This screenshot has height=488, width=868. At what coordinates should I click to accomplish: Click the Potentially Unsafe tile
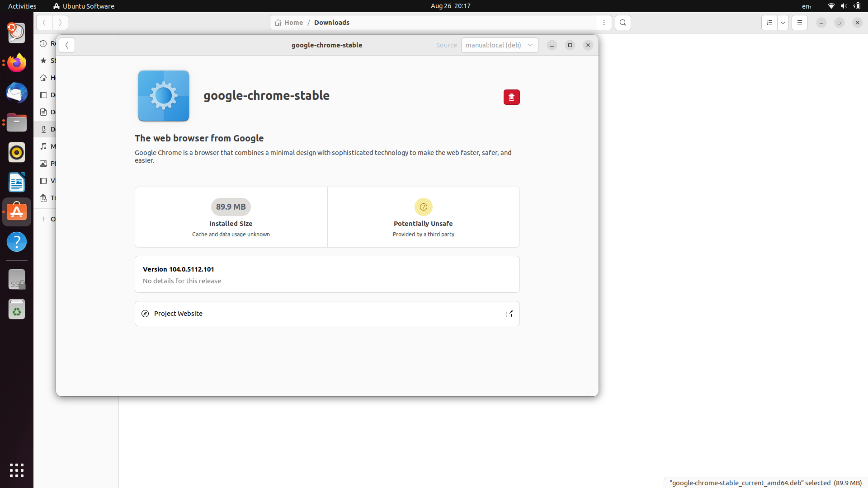[x=424, y=217]
